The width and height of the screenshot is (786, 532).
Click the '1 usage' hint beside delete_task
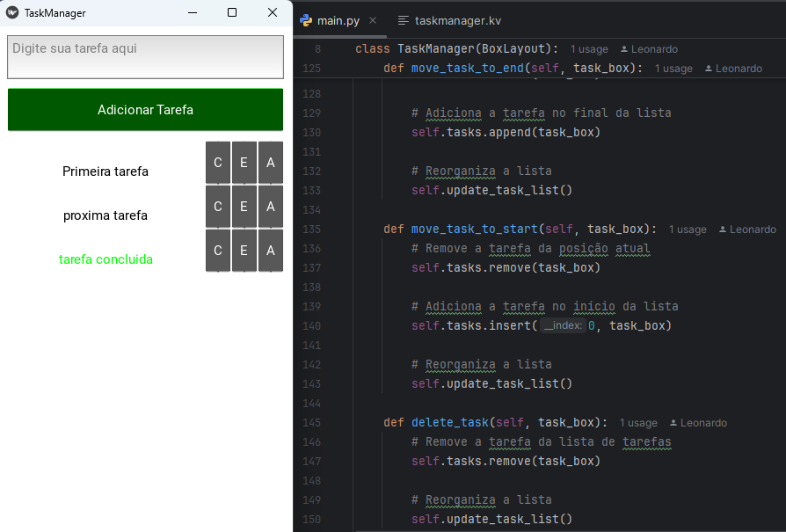[638, 423]
